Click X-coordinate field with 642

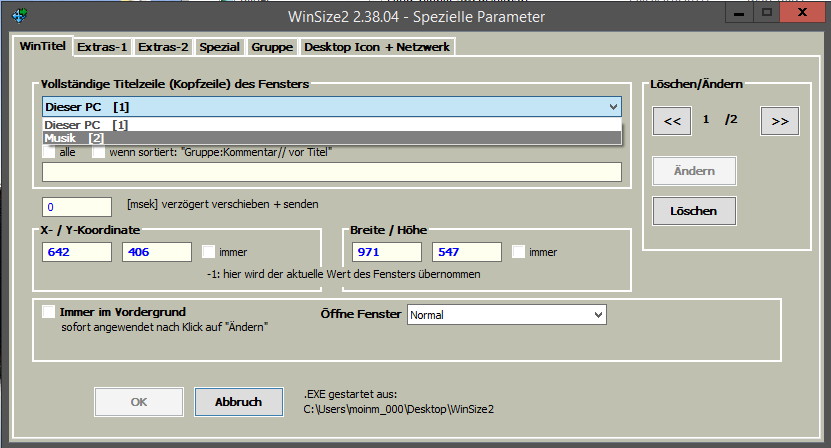pyautogui.click(x=77, y=252)
